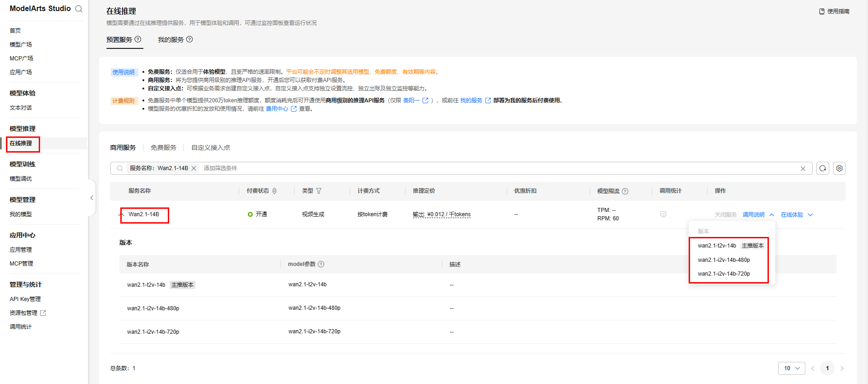
Task: Open 我的模型 in sidebar
Action: [x=21, y=214]
